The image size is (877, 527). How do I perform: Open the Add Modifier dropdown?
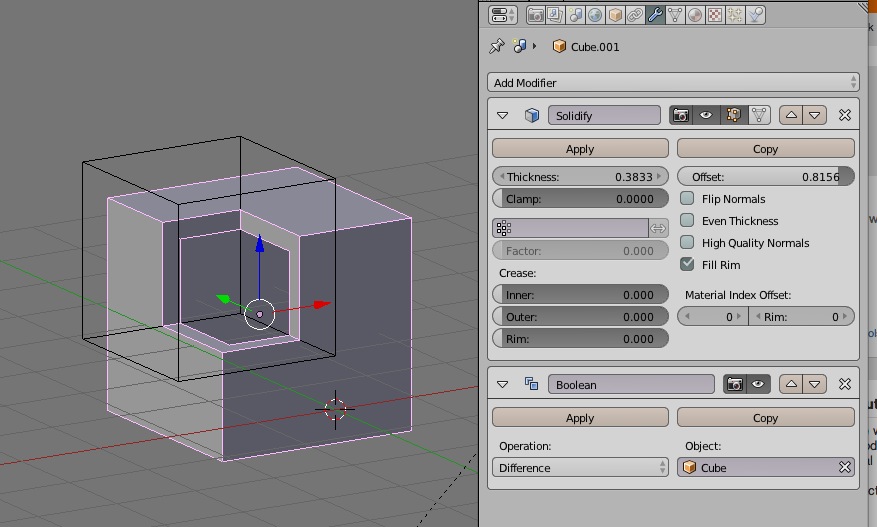[x=673, y=83]
